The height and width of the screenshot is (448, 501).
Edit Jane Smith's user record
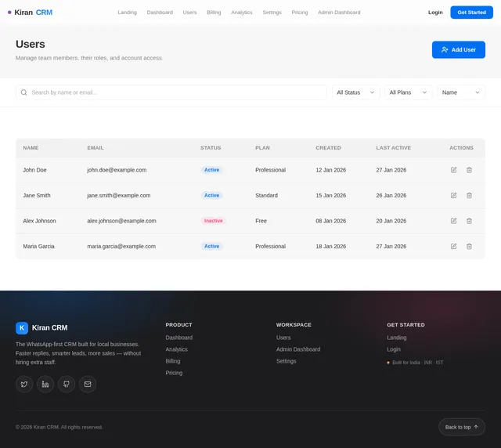tap(453, 195)
